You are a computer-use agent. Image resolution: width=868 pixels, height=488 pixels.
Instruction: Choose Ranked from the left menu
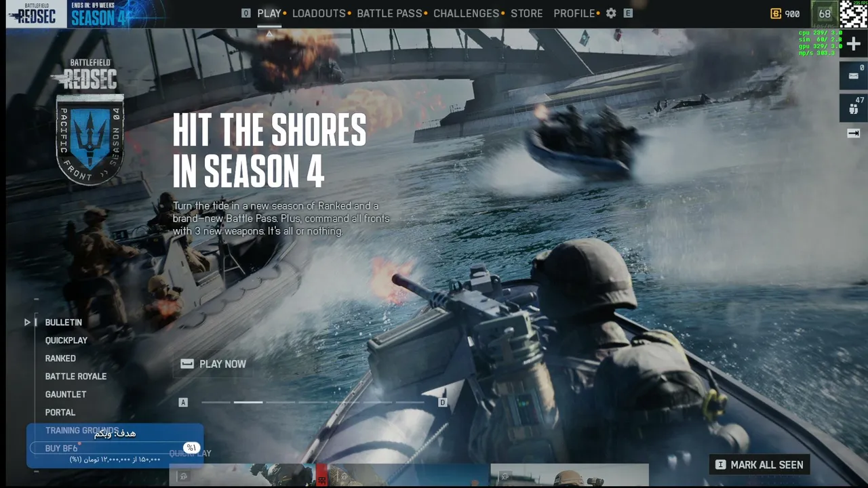(60, 359)
